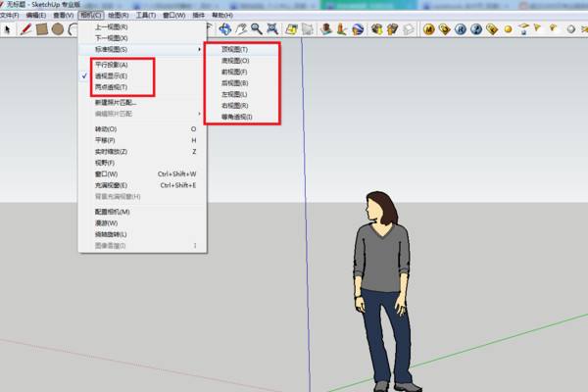Choose 下一视图(X) next view
Screen dimensions: 588x392
tap(111, 38)
